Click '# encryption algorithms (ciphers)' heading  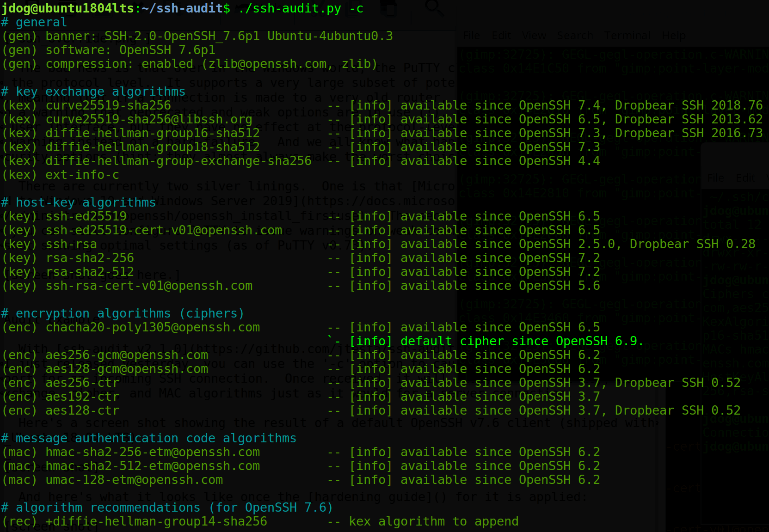tap(123, 313)
